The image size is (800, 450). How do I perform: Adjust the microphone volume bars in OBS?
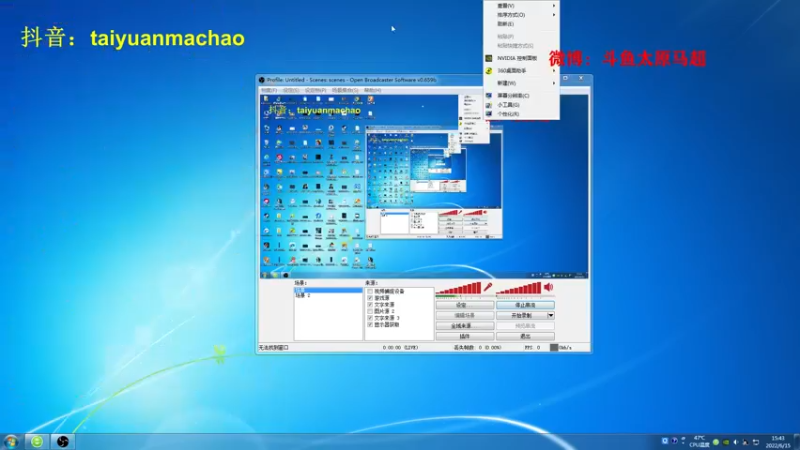point(458,289)
